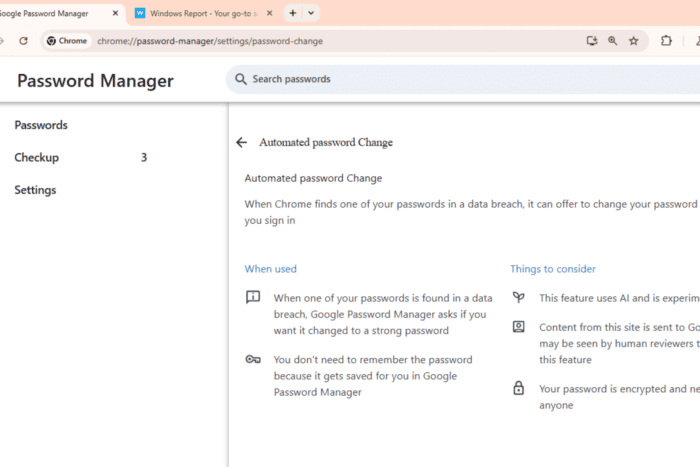Screen dimensions: 700x467
Task: Close the Google Password Manager tab
Action: [x=116, y=13]
